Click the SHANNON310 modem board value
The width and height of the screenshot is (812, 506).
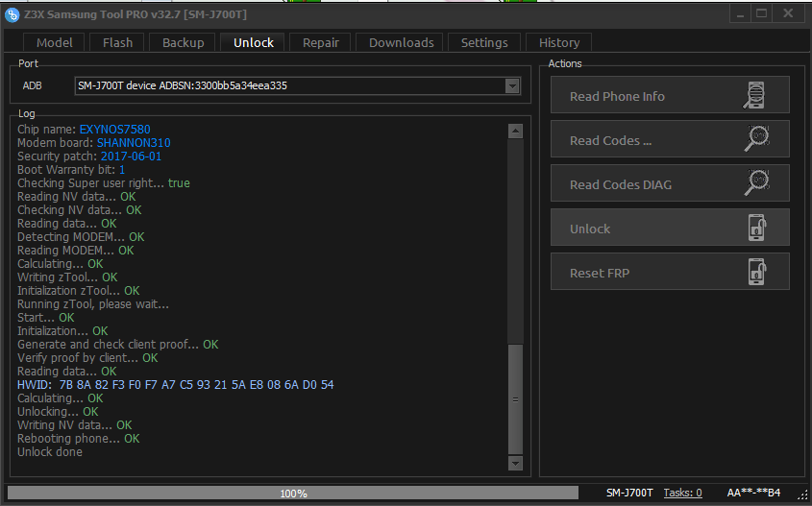point(134,143)
